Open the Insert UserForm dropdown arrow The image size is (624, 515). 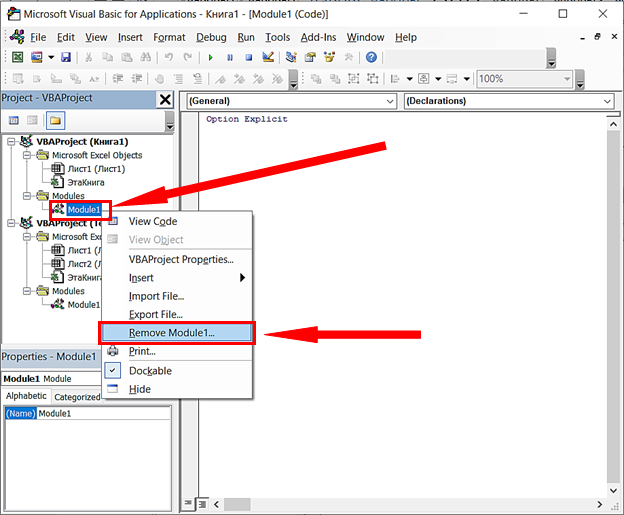click(51, 57)
